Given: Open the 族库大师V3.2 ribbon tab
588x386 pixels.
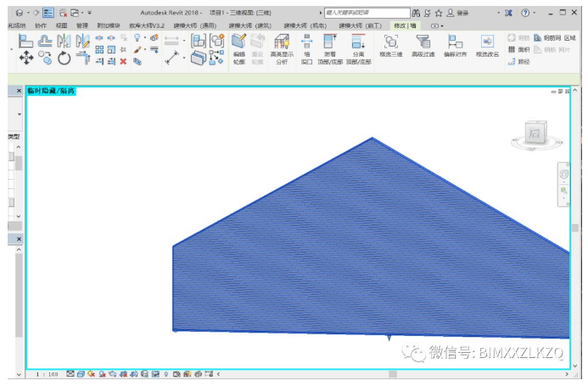Looking at the screenshot, I should pyautogui.click(x=148, y=25).
